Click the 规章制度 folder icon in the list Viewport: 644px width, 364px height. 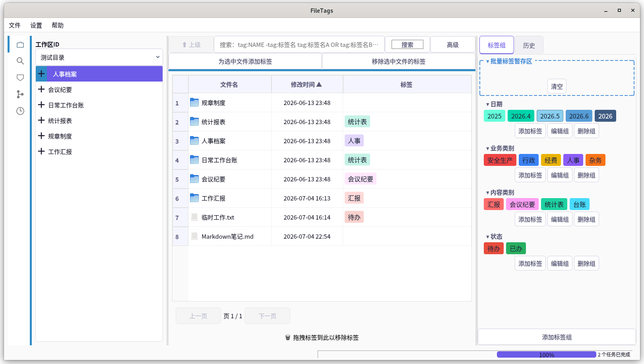194,103
